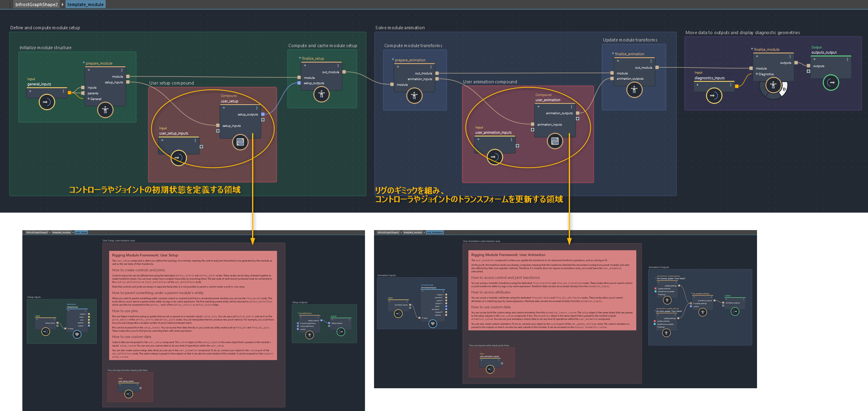Click the character icon on finalize_setup node
The width and height of the screenshot is (868, 411).
[322, 94]
